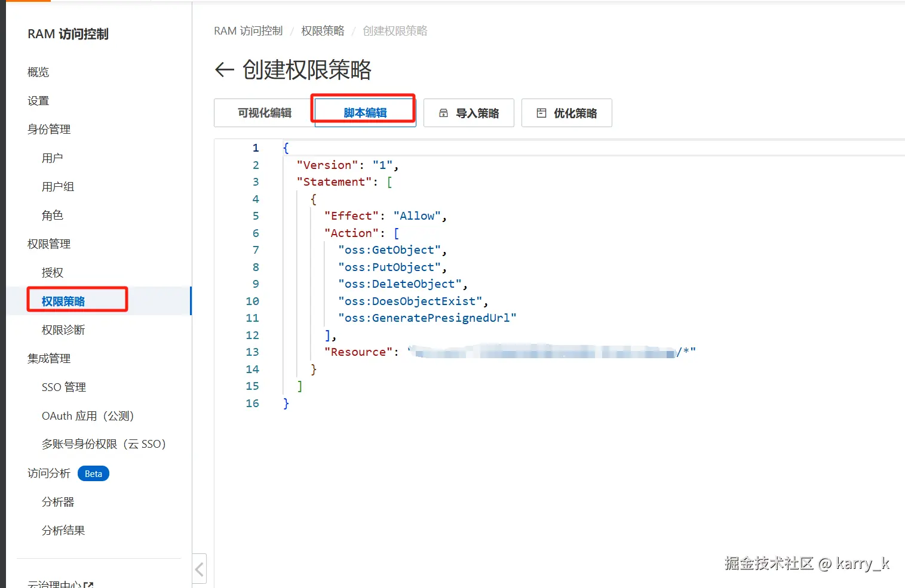Image resolution: width=905 pixels, height=588 pixels.
Task: Open 角色 sidebar item
Action: (53, 216)
